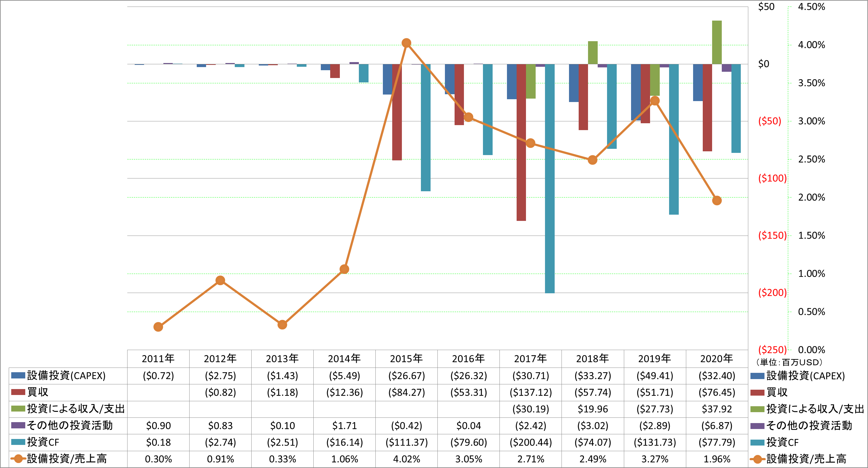This screenshot has width=868, height=468.
Task: Click the teal 投資CF swatch in left table
Action: [x=18, y=442]
